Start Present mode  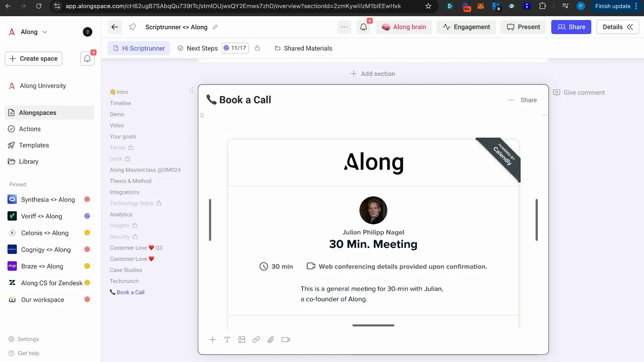coord(523,27)
